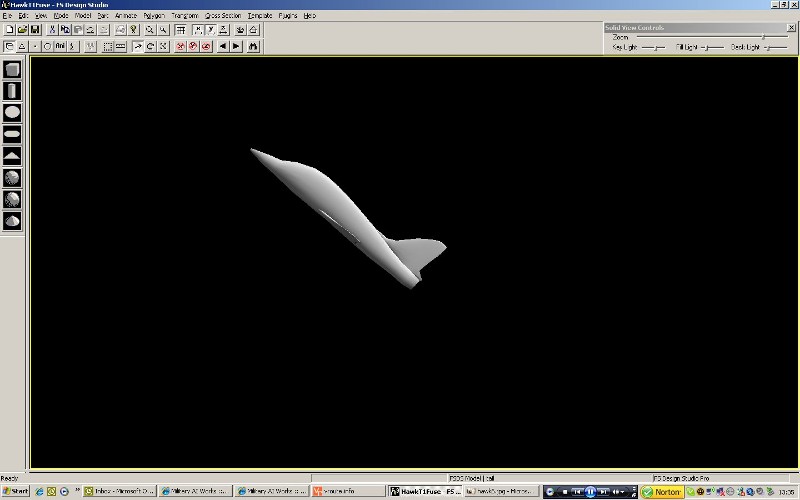Click the Ani animation mode button
Image resolution: width=800 pixels, height=500 pixels.
pos(60,46)
